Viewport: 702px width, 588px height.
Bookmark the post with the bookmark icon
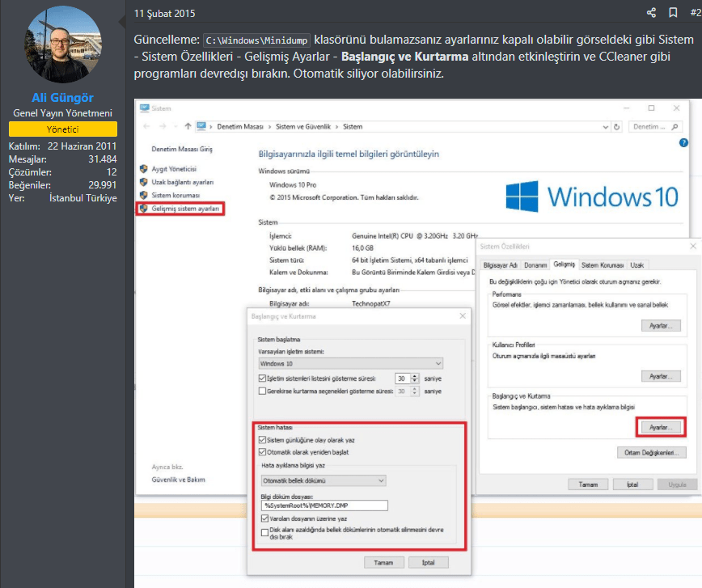[x=673, y=13]
